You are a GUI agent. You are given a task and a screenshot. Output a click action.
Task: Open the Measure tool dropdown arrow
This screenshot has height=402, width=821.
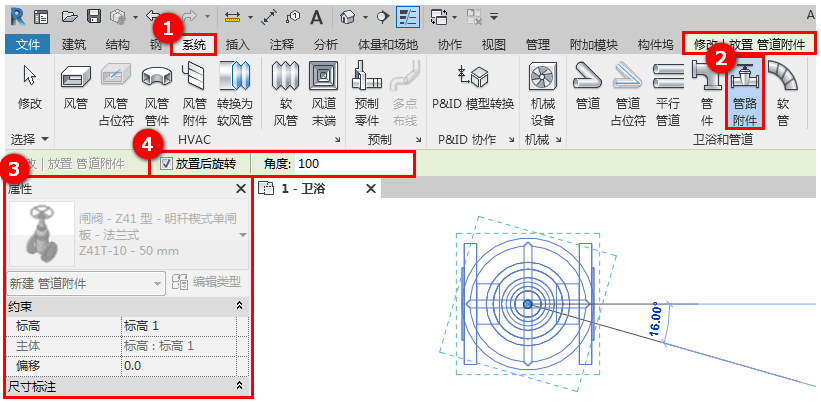[250, 17]
